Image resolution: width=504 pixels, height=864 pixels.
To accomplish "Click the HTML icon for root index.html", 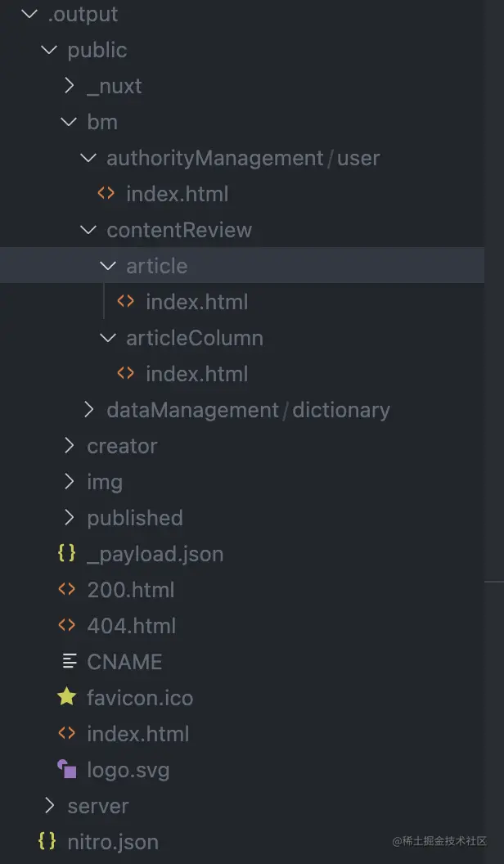I will [66, 733].
